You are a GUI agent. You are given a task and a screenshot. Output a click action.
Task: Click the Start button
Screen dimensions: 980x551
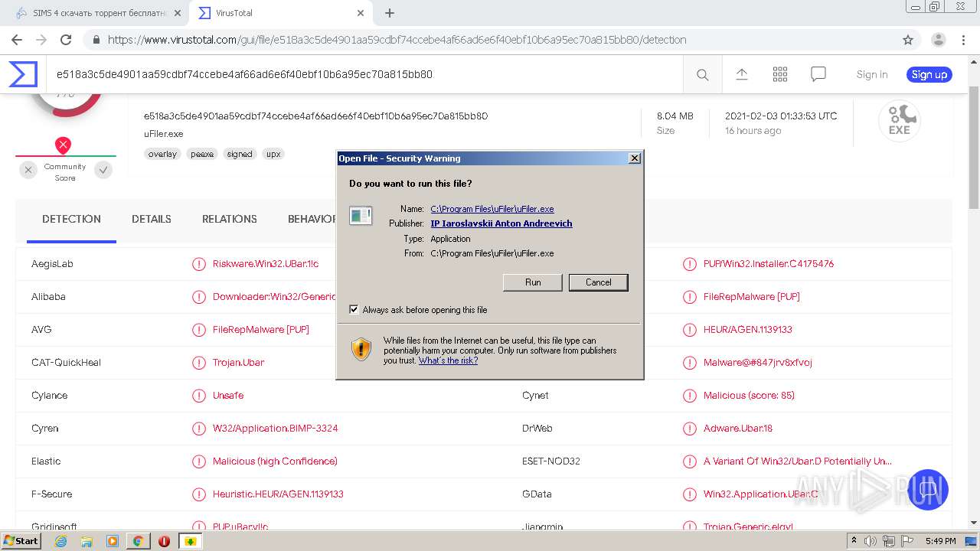click(x=21, y=541)
